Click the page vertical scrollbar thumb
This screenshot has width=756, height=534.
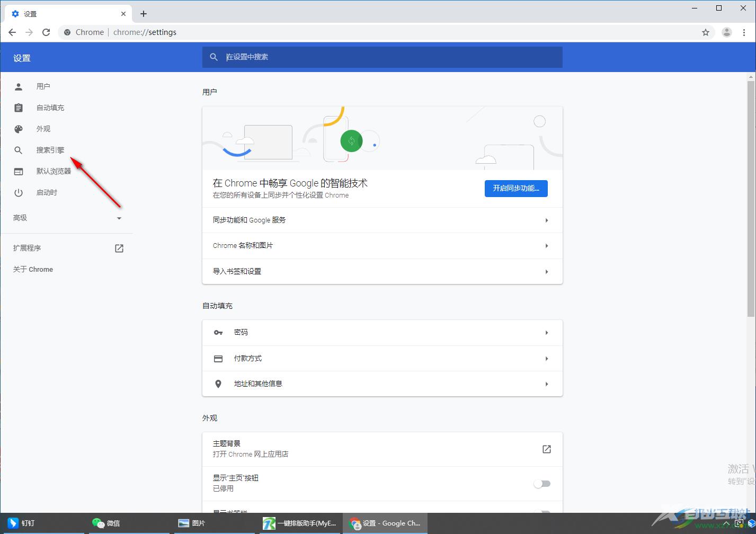[751, 199]
